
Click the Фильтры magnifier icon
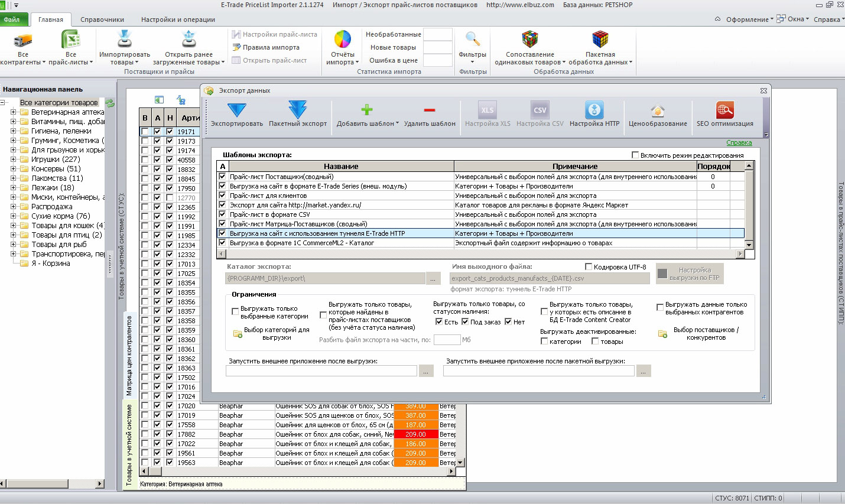pyautogui.click(x=472, y=40)
